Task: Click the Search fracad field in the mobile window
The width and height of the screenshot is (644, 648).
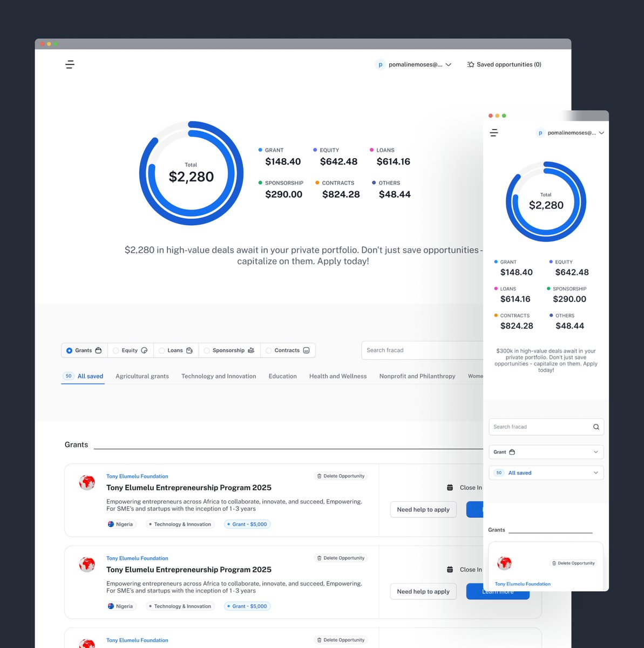Action: click(x=546, y=427)
